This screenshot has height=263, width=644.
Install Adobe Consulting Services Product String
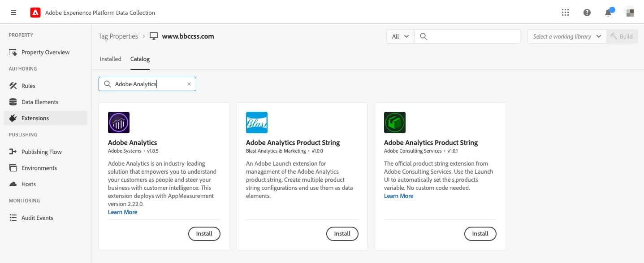tap(480, 234)
